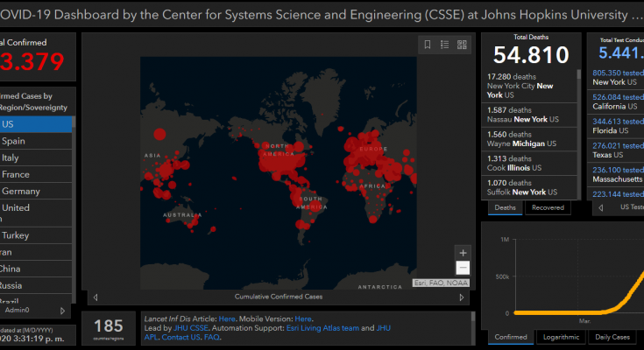Image resolution: width=644 pixels, height=350 pixels.
Task: Open the JHU APL link
Action: click(x=383, y=328)
